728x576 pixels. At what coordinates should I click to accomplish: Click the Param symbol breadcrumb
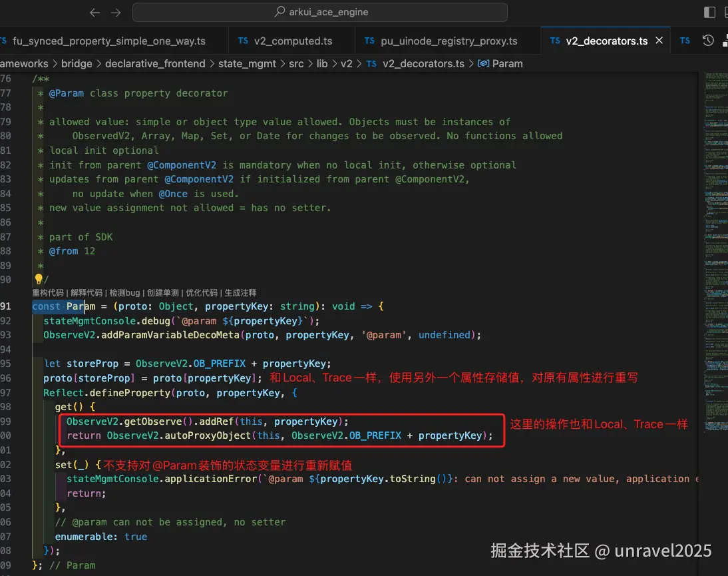click(507, 64)
